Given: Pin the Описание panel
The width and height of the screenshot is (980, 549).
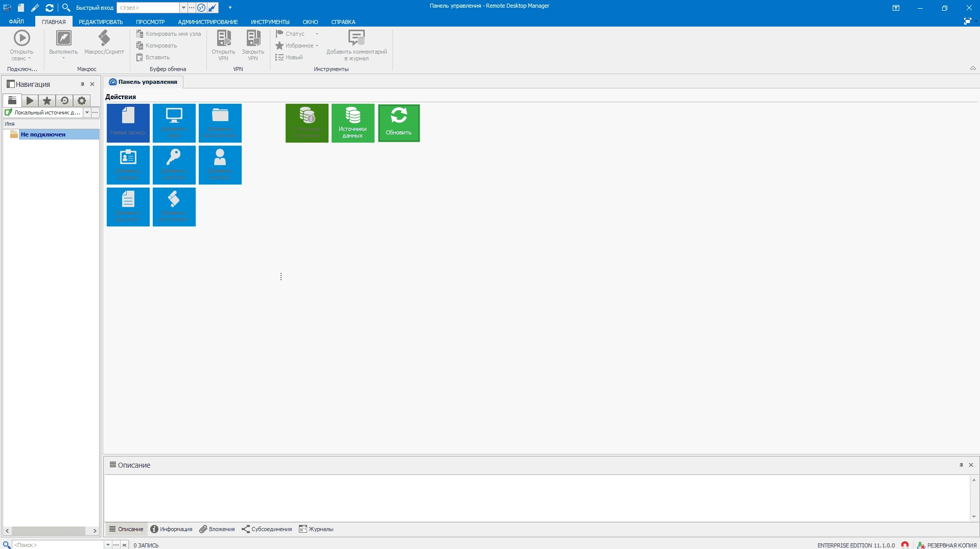Looking at the screenshot, I should pyautogui.click(x=961, y=465).
